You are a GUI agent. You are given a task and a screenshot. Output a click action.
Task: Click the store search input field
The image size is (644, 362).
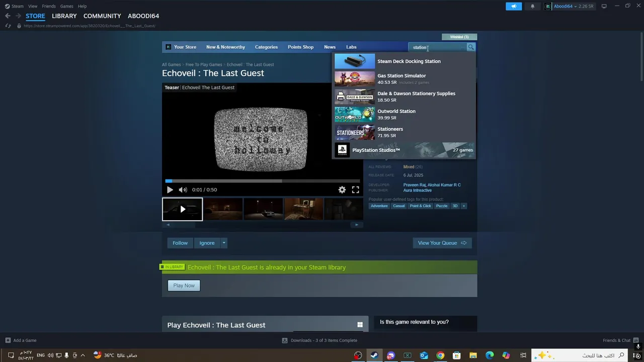tap(438, 47)
